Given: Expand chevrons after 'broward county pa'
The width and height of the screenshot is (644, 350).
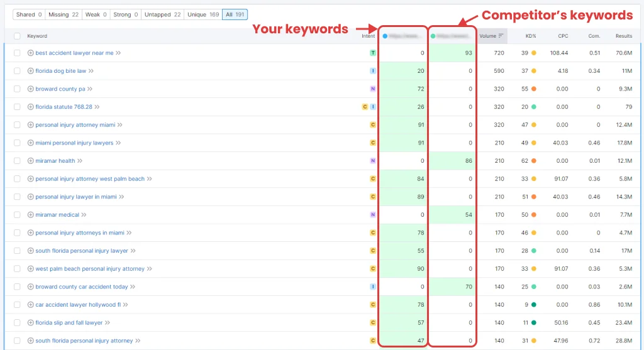Looking at the screenshot, I should [x=90, y=89].
